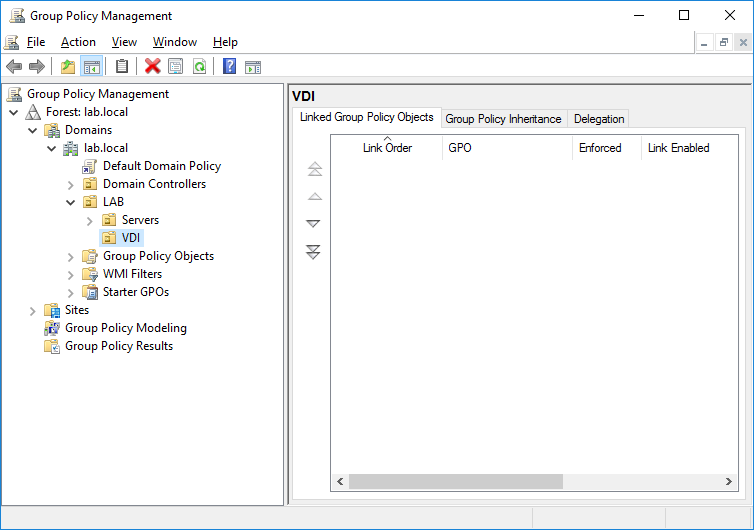Expand the Domain Controllers node
The image size is (754, 530).
click(71, 185)
